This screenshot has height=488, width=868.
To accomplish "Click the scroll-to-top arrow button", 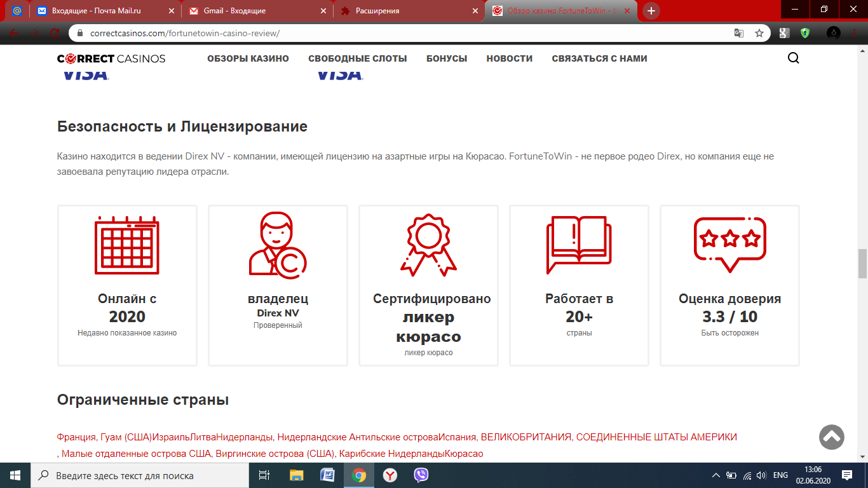I will tap(832, 437).
